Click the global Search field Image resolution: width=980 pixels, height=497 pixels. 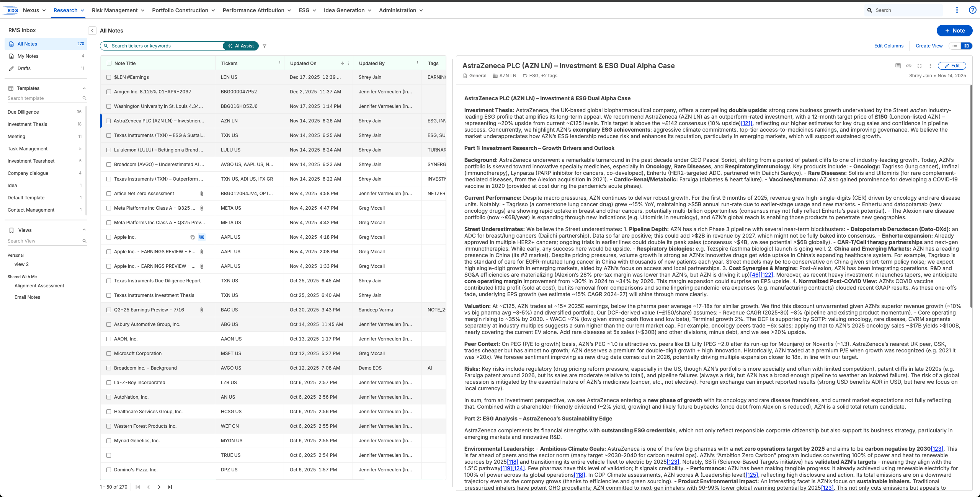[x=904, y=10]
